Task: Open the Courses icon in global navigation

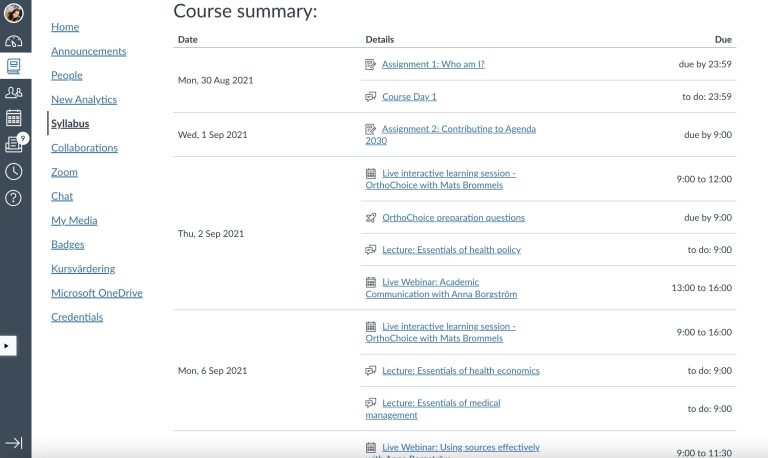Action: pos(14,67)
